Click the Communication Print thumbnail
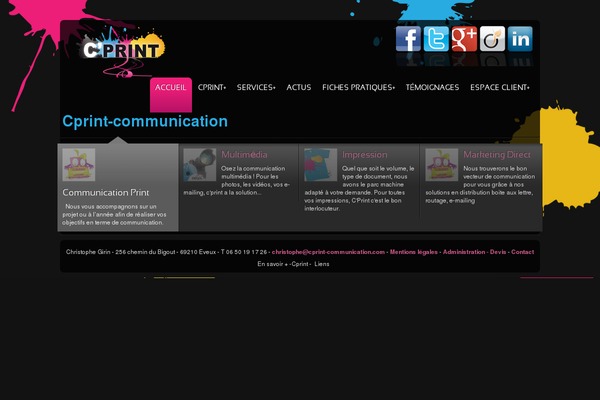Screen dimensions: 600x400 pos(79,165)
